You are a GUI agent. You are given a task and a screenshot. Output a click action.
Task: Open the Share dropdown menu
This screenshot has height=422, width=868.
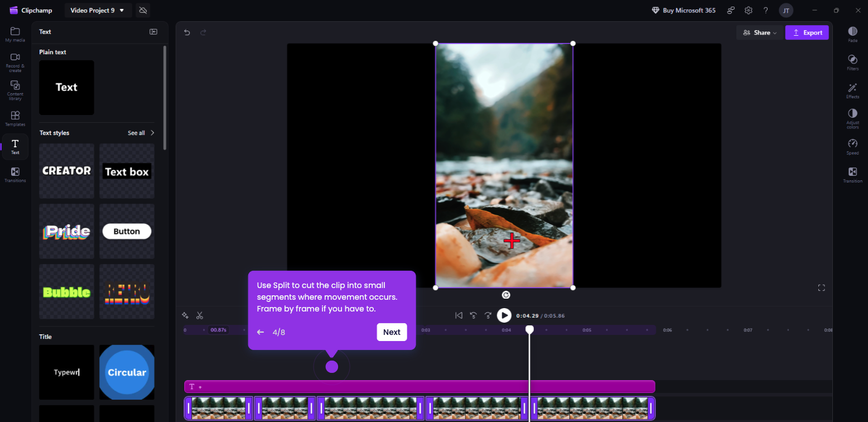pos(759,32)
